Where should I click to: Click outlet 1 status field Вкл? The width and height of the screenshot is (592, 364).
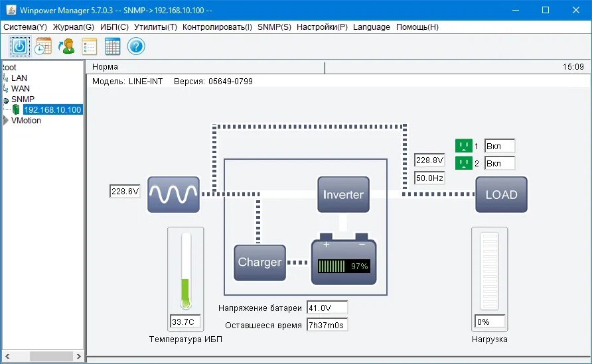click(x=500, y=146)
